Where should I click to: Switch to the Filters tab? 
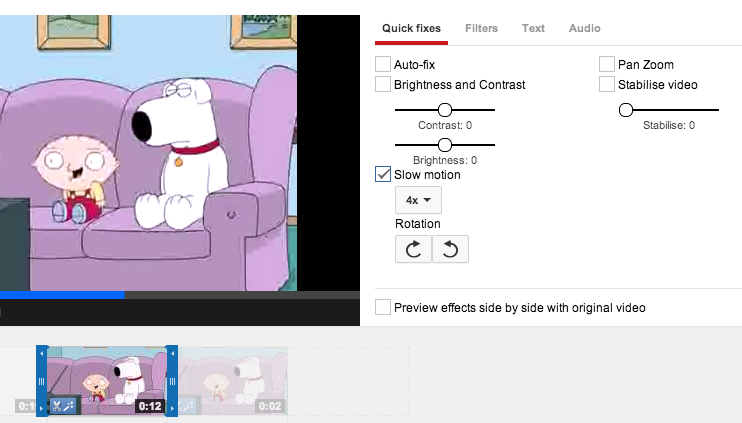481,28
